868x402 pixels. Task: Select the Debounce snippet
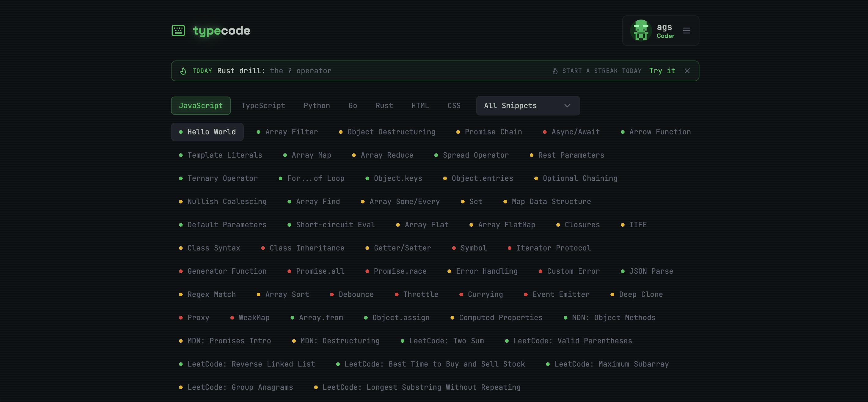tap(352, 294)
